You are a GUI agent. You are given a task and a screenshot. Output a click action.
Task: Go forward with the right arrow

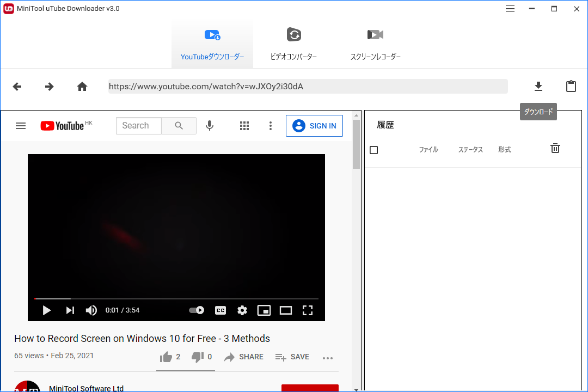(49, 87)
